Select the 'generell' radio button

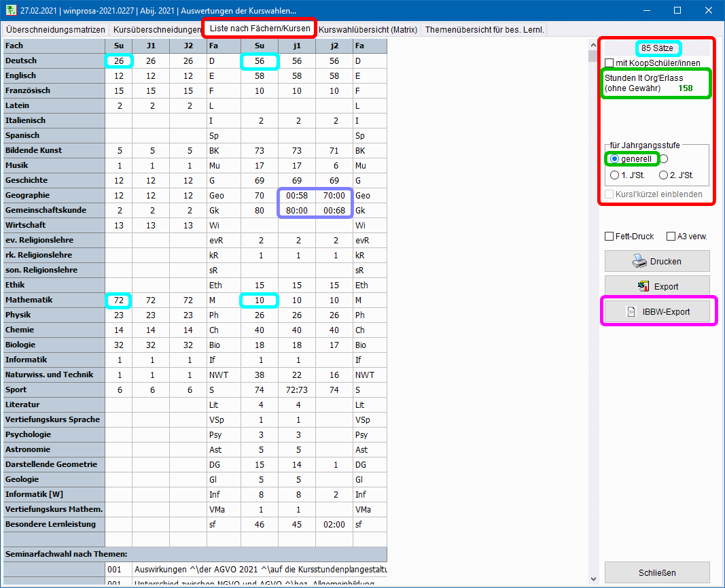pos(615,159)
